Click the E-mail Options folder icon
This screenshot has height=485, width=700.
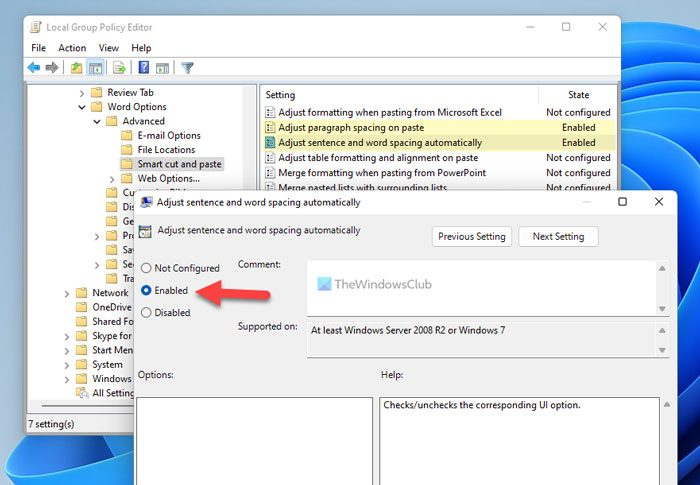(x=127, y=135)
